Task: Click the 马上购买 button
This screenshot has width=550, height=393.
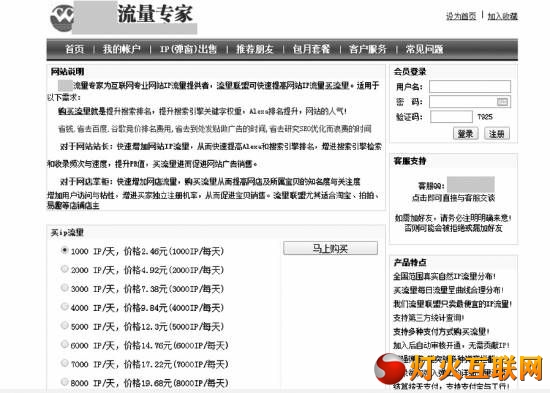Action: click(330, 248)
